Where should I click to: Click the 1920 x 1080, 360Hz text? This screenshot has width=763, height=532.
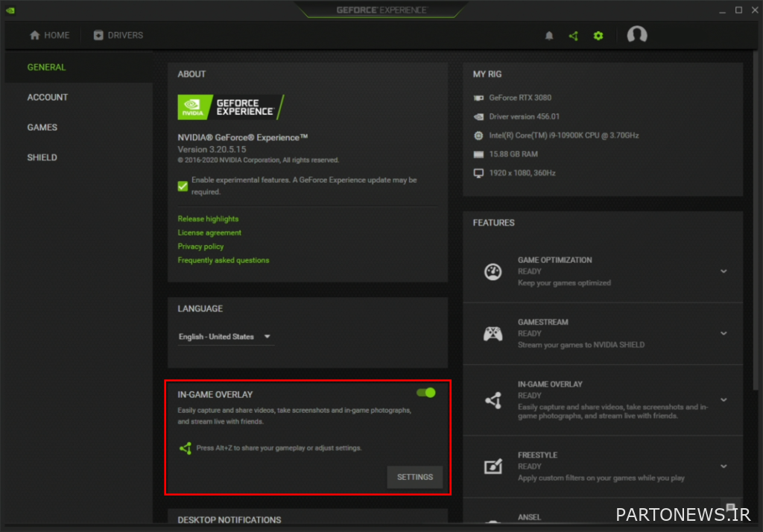[x=522, y=174]
